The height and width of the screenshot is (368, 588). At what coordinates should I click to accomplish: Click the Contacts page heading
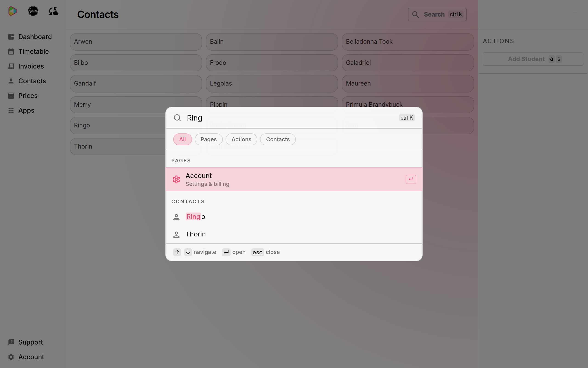click(98, 14)
